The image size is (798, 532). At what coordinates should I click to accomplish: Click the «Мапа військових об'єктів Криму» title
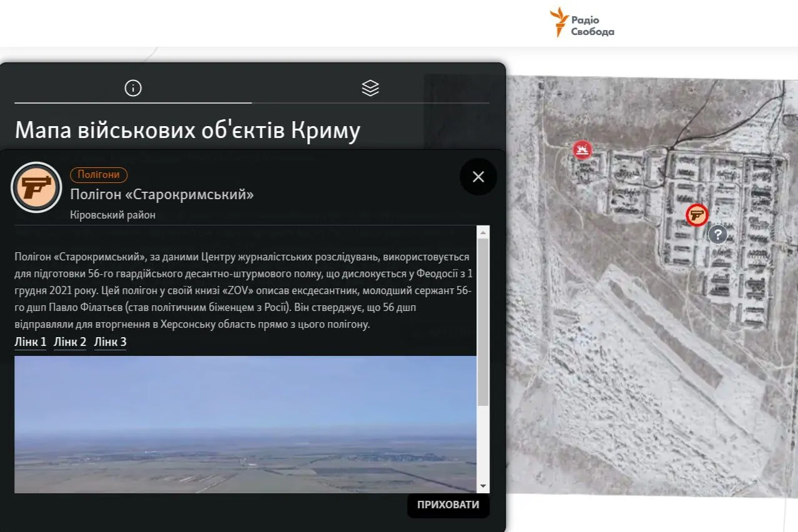click(x=187, y=131)
